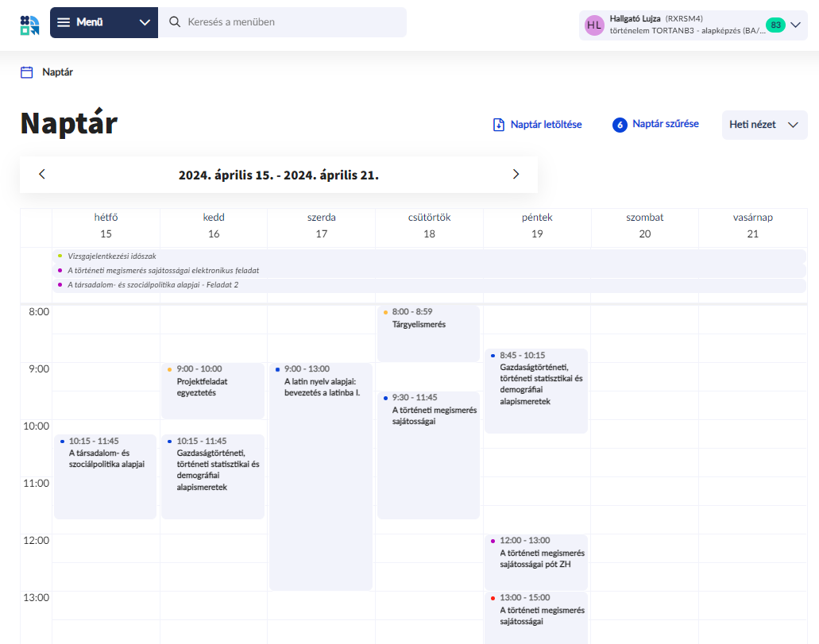Click the green 83 notification badge
819x644 pixels.
click(x=775, y=25)
